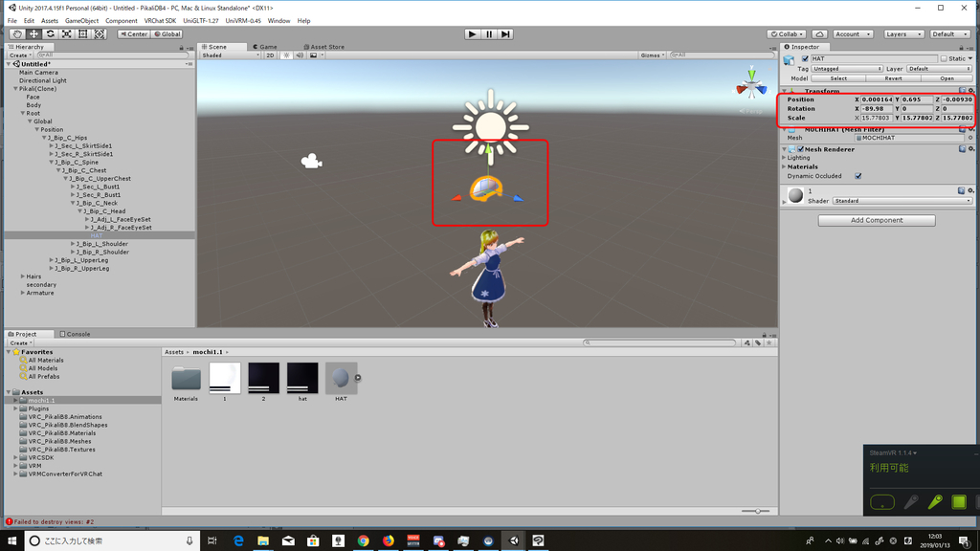Select the Hand tool in toolbar

tap(17, 33)
